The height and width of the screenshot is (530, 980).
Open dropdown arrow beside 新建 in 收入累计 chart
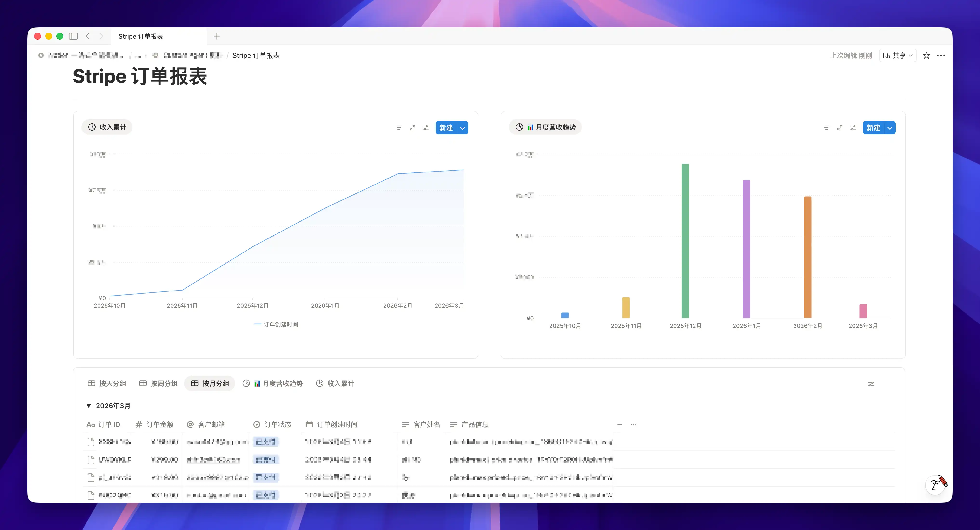point(463,128)
